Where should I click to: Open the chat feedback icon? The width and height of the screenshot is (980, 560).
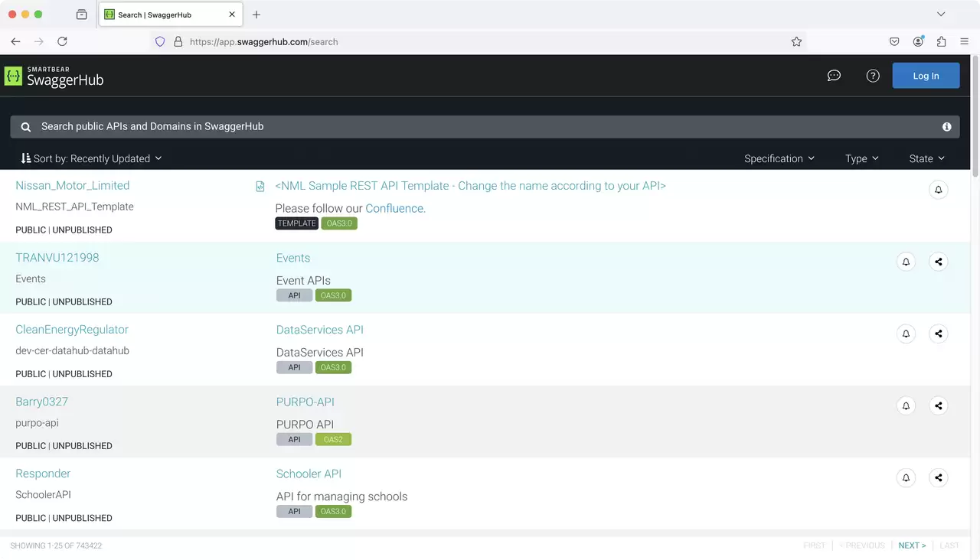pos(835,76)
